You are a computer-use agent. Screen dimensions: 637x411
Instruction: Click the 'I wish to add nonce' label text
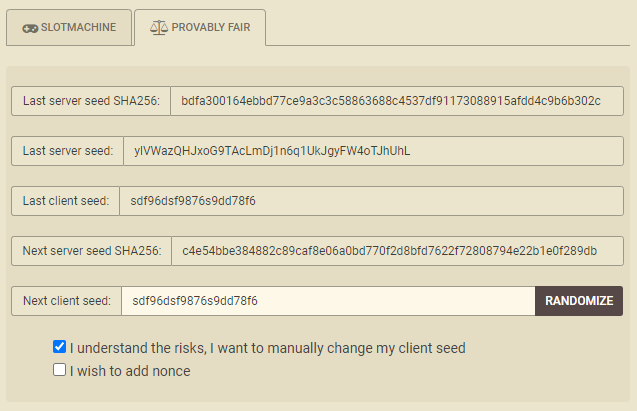click(130, 371)
